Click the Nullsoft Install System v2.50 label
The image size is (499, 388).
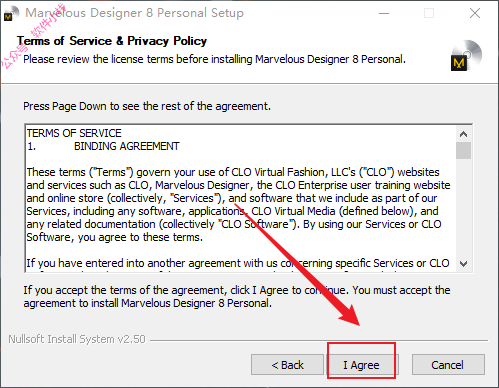pyautogui.click(x=77, y=339)
